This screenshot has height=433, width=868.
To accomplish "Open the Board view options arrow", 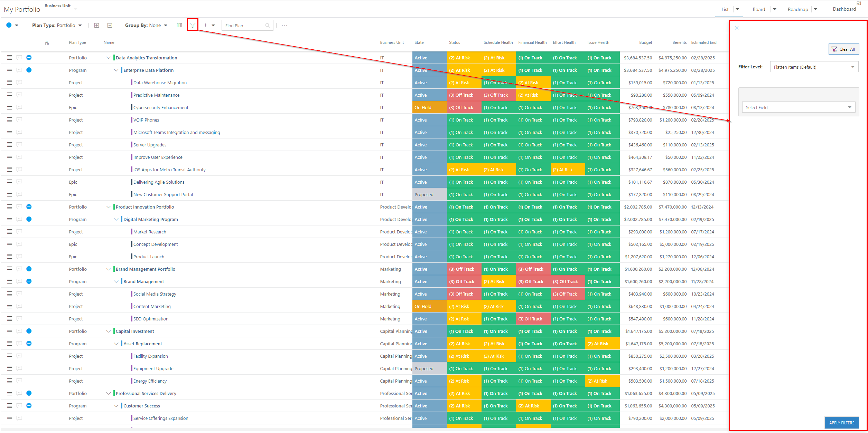I will [x=775, y=9].
